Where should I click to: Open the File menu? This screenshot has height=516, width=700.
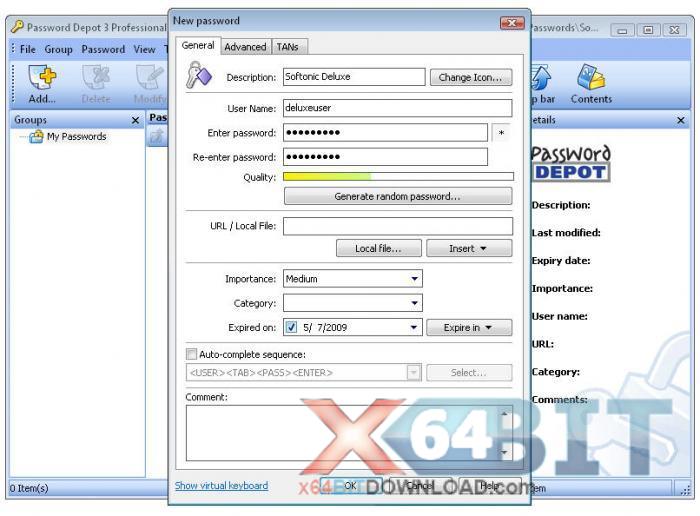point(28,50)
